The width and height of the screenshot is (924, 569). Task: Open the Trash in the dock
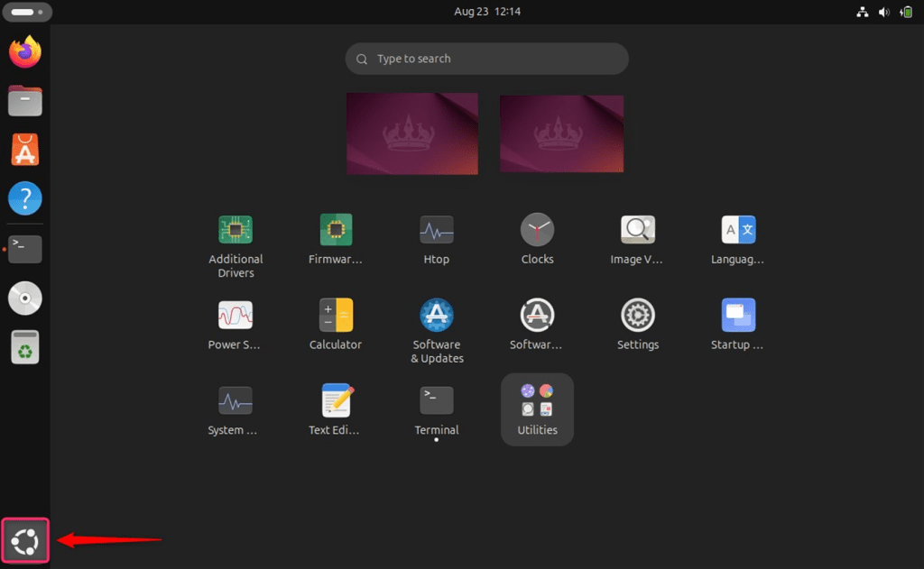click(25, 346)
